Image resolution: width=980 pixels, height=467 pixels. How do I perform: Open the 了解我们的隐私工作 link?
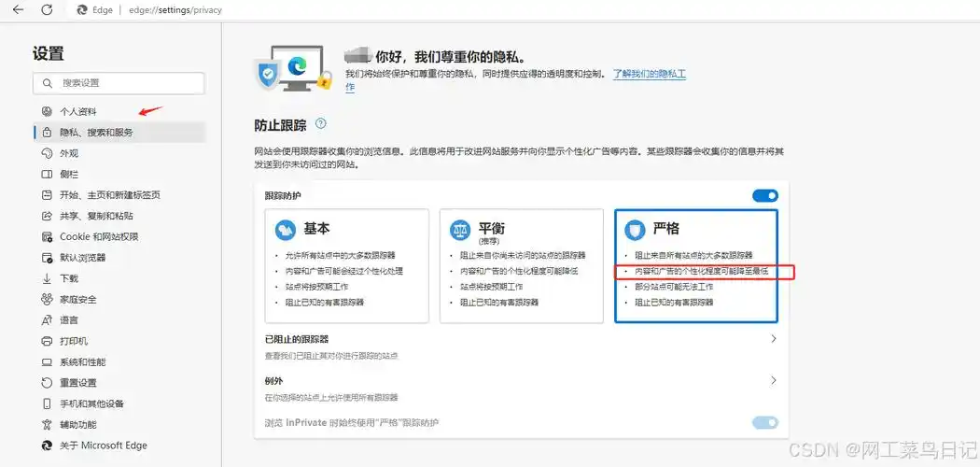click(649, 73)
